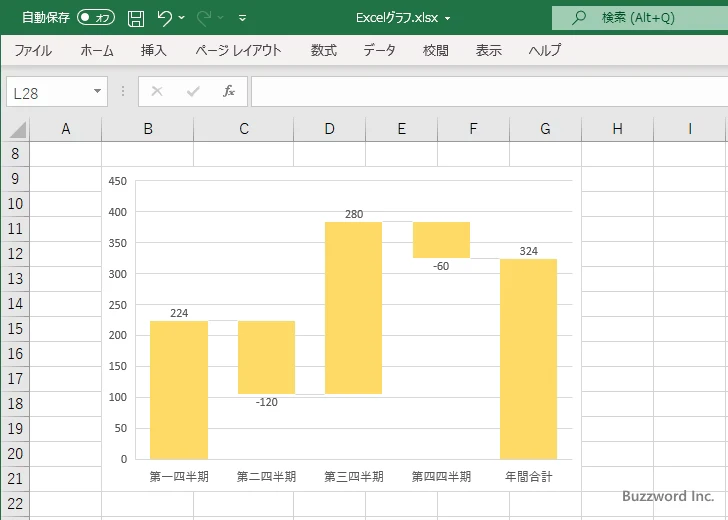Switch to the データ ribbon tab
The height and width of the screenshot is (520, 728).
[379, 50]
